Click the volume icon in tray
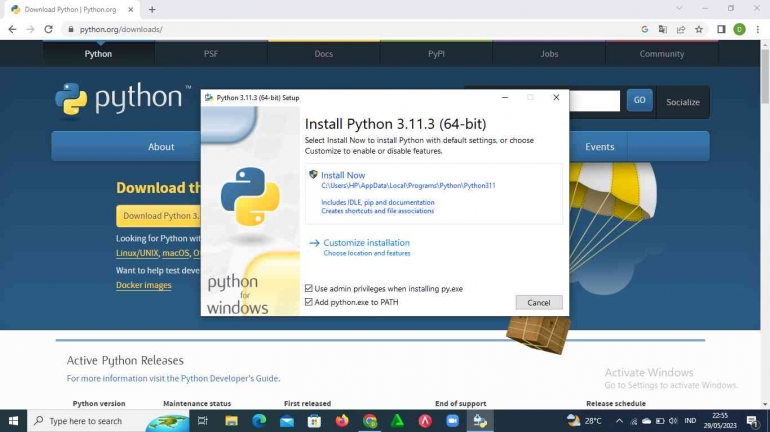Screen dimensions: 770x432 (x=673, y=421)
